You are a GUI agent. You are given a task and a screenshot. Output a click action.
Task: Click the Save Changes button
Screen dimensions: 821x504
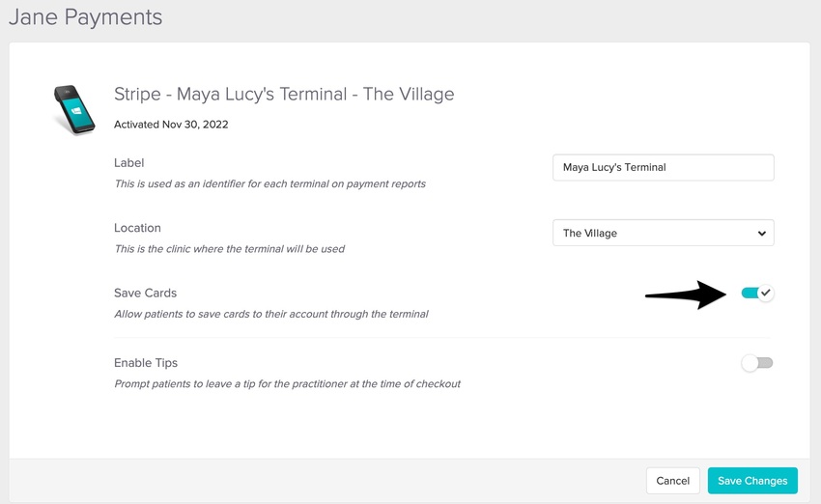tap(752, 481)
